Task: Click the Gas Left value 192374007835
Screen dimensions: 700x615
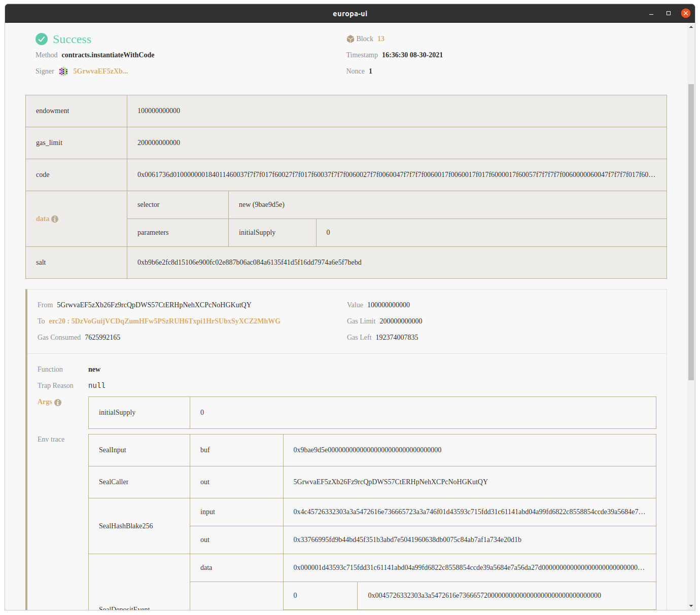Action: pyautogui.click(x=397, y=338)
